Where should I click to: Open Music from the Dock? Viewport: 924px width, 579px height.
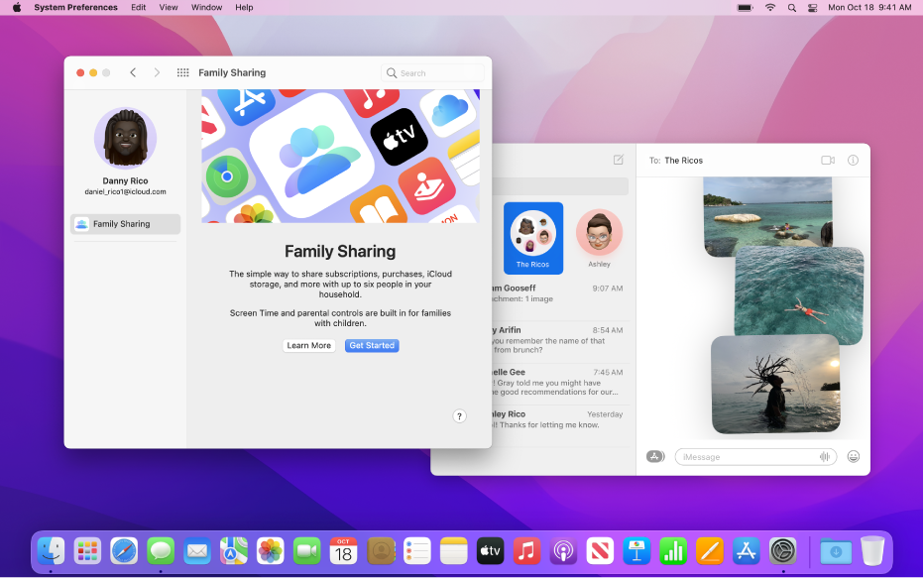[x=526, y=551]
